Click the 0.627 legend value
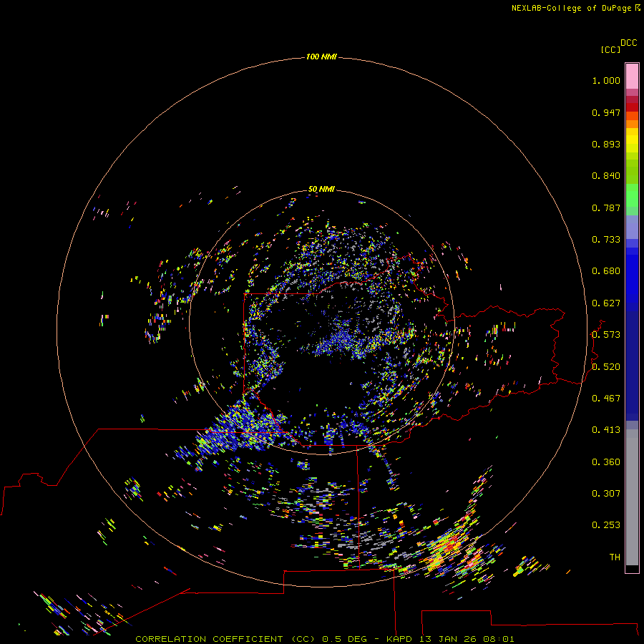This screenshot has width=644, height=644. coord(606,303)
